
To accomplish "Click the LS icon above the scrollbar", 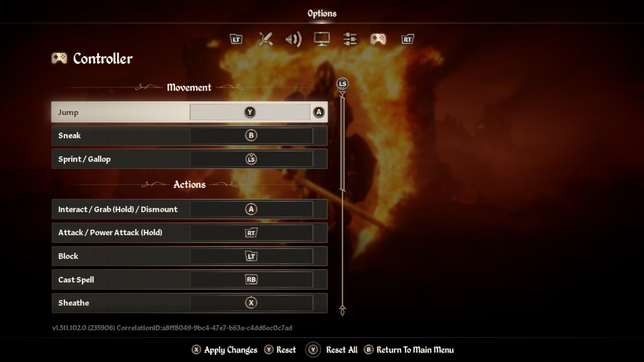I will (342, 84).
